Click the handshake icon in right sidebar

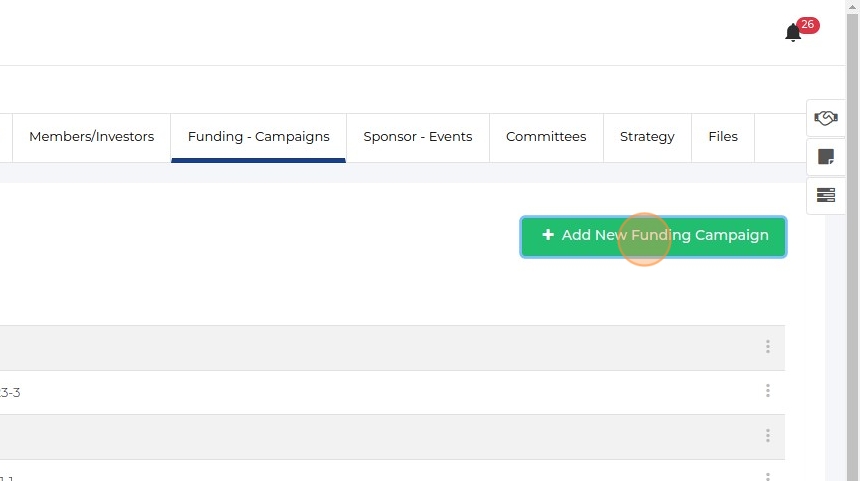point(826,118)
